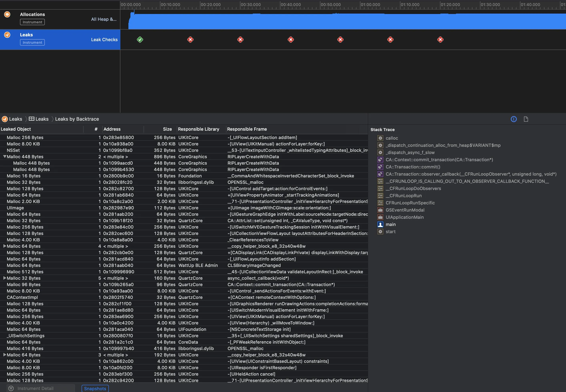Open the Leaks by Backtrace breadcrumb menu
The width and height of the screenshot is (566, 392).
pos(77,119)
